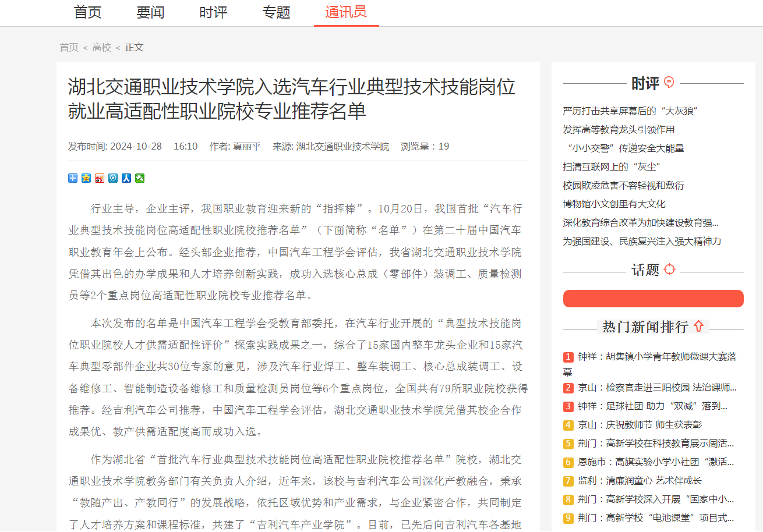This screenshot has width=763, height=532.
Task: Click the 首页 breadcrumb link
Action: pos(69,47)
